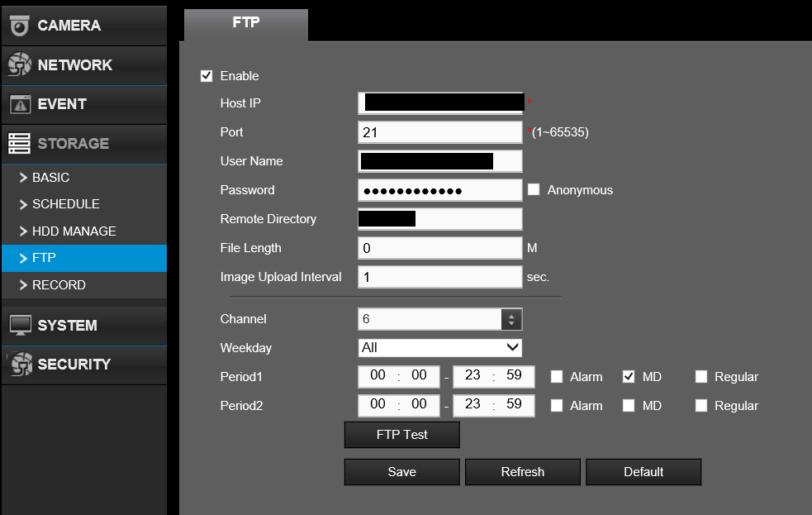Viewport: 812px width, 515px height.
Task: Click the chevron beside RECORD
Action: tap(23, 285)
